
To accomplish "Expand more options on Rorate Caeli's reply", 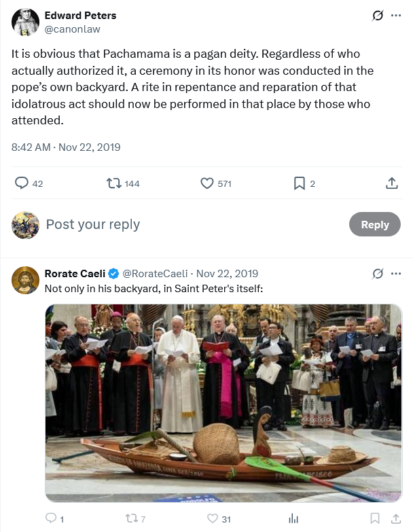I will tap(396, 274).
